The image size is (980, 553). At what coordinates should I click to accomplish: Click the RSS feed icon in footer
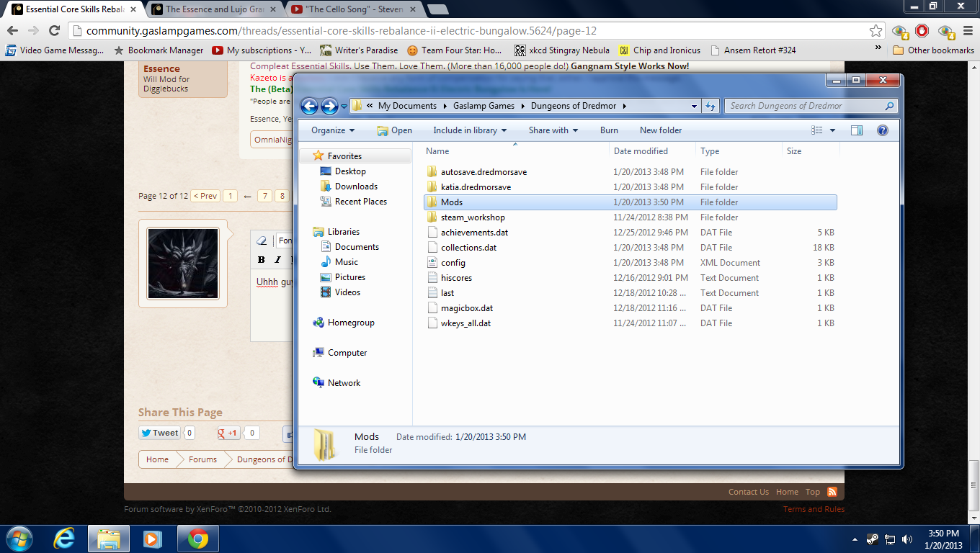[x=832, y=492]
